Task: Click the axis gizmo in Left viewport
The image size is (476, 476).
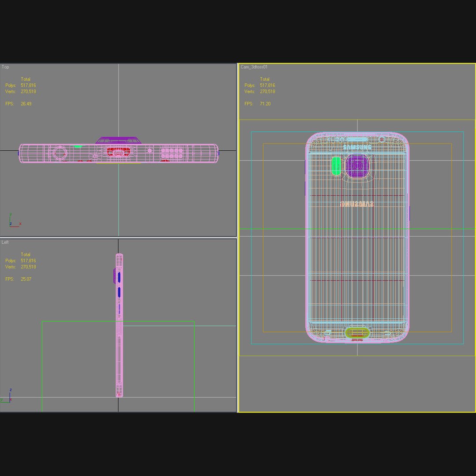Action: pos(7,396)
